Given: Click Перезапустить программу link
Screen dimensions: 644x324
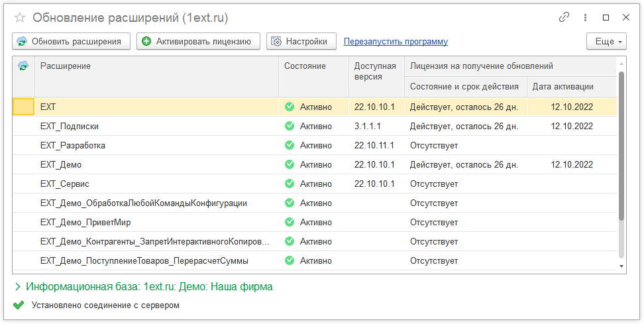Looking at the screenshot, I should tap(396, 42).
